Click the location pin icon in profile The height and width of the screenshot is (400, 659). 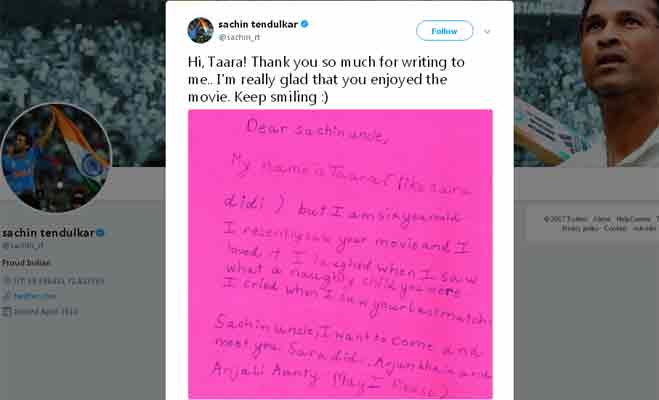pos(6,281)
